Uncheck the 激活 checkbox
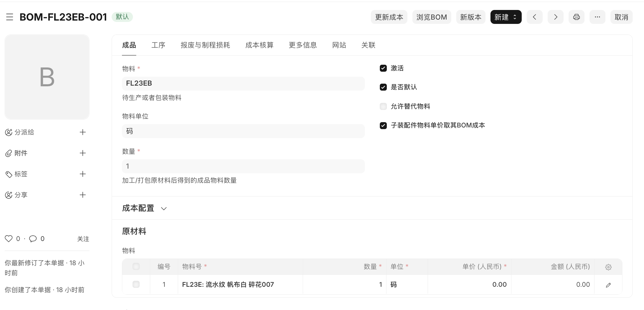 (383, 68)
